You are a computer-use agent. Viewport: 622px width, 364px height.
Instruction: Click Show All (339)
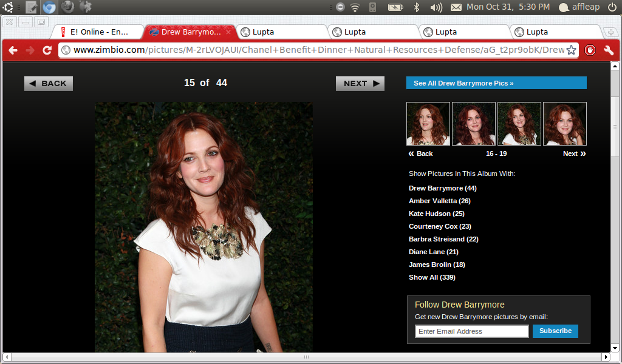click(432, 277)
